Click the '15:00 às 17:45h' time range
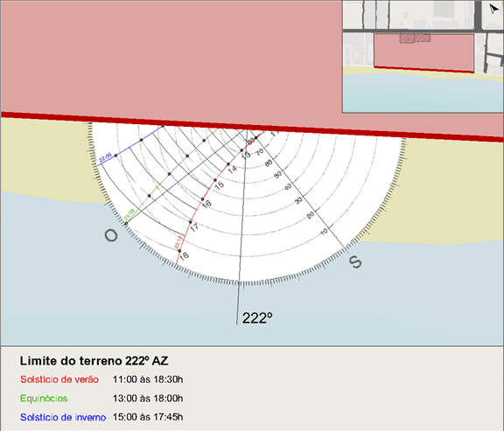This screenshot has height=431, width=504. pos(148,417)
